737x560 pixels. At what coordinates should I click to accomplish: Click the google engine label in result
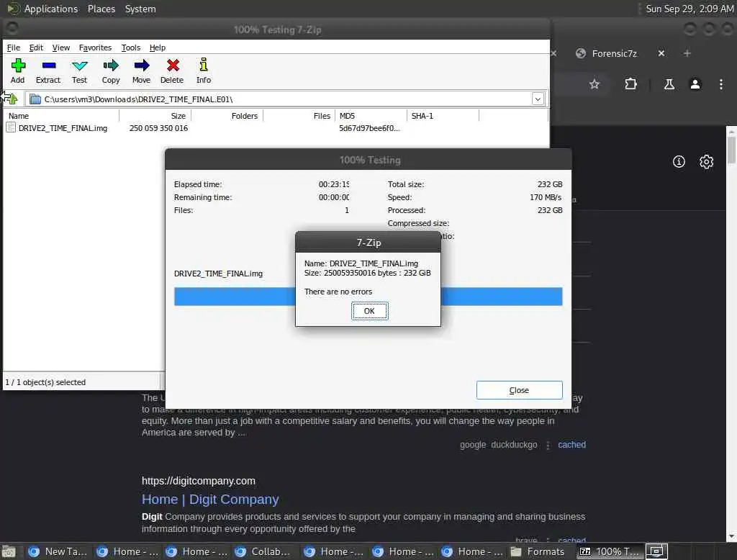point(473,445)
